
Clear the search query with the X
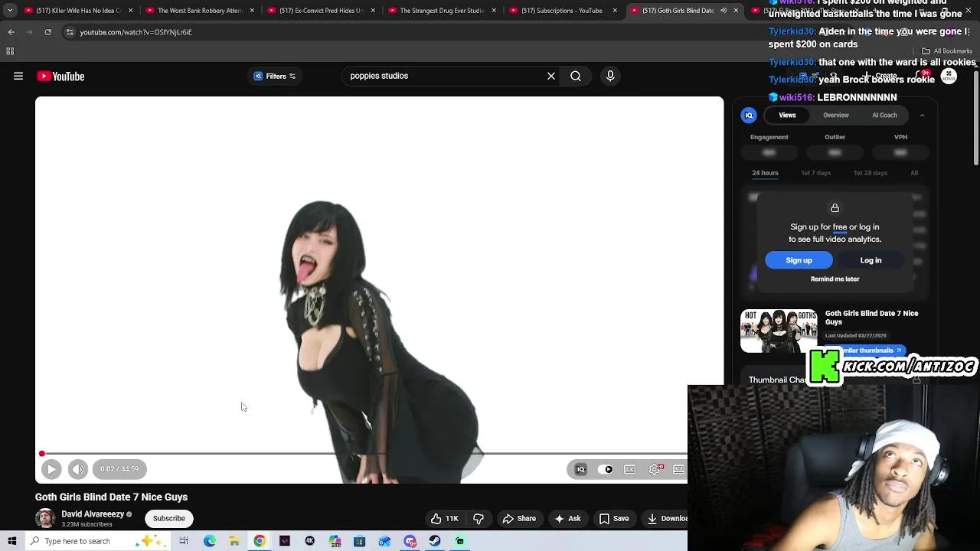pyautogui.click(x=550, y=76)
